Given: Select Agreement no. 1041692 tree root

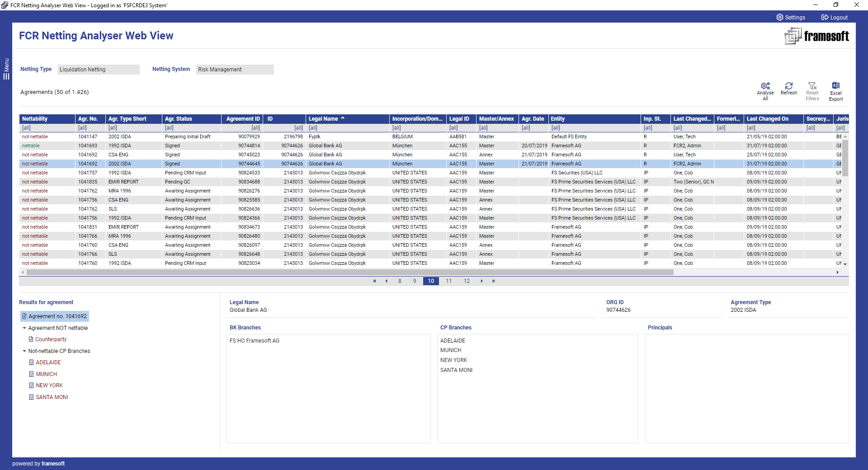Looking at the screenshot, I should 55,316.
